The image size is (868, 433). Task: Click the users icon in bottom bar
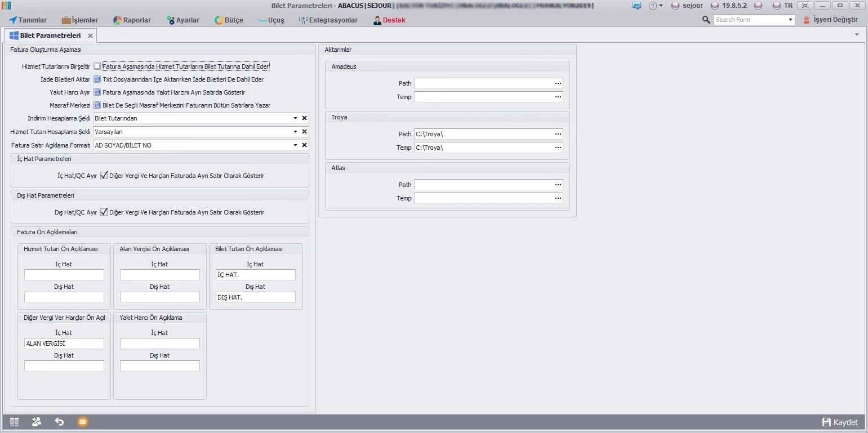37,422
